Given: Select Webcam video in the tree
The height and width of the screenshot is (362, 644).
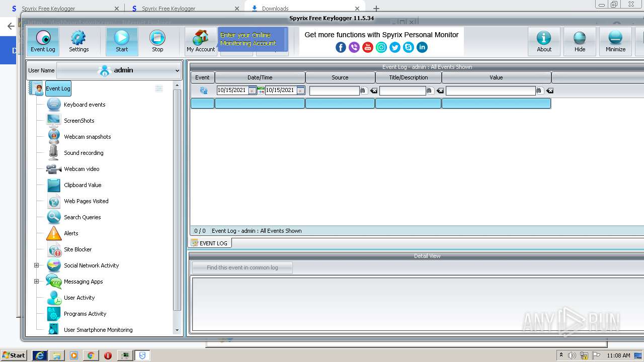Looking at the screenshot, I should coord(82,169).
